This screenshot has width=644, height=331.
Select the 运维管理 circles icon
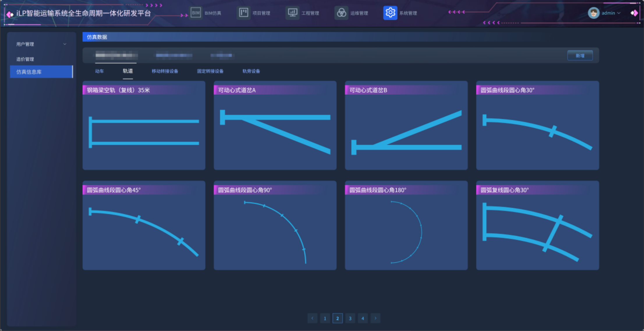coord(341,13)
